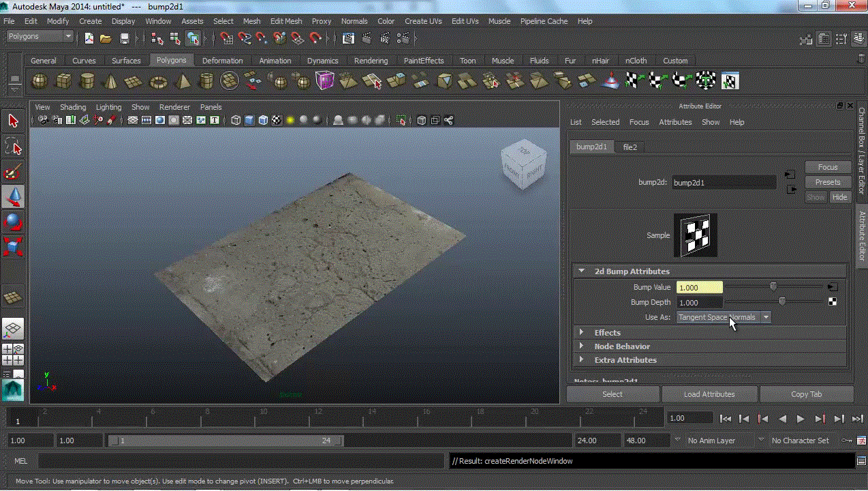
Task: Click the Select button
Action: 613,394
